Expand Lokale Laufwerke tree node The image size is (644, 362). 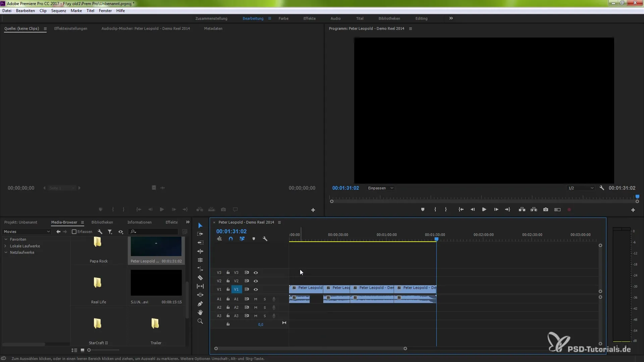(6, 246)
